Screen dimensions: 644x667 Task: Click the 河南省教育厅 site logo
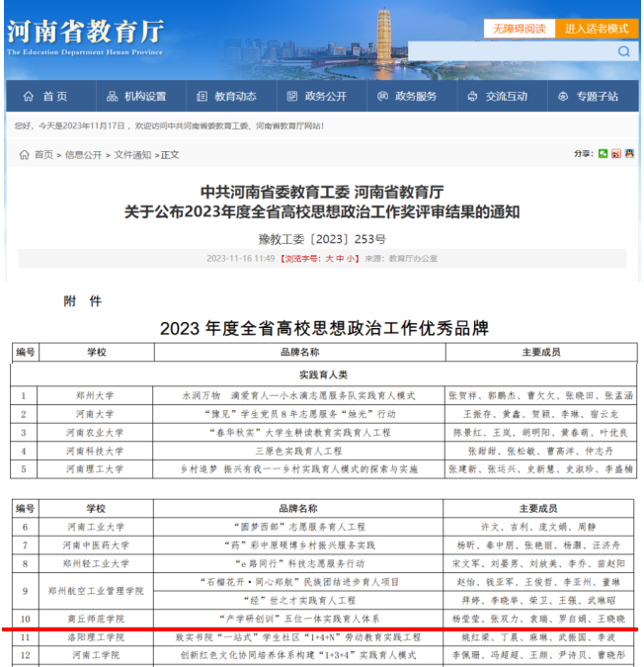[85, 37]
